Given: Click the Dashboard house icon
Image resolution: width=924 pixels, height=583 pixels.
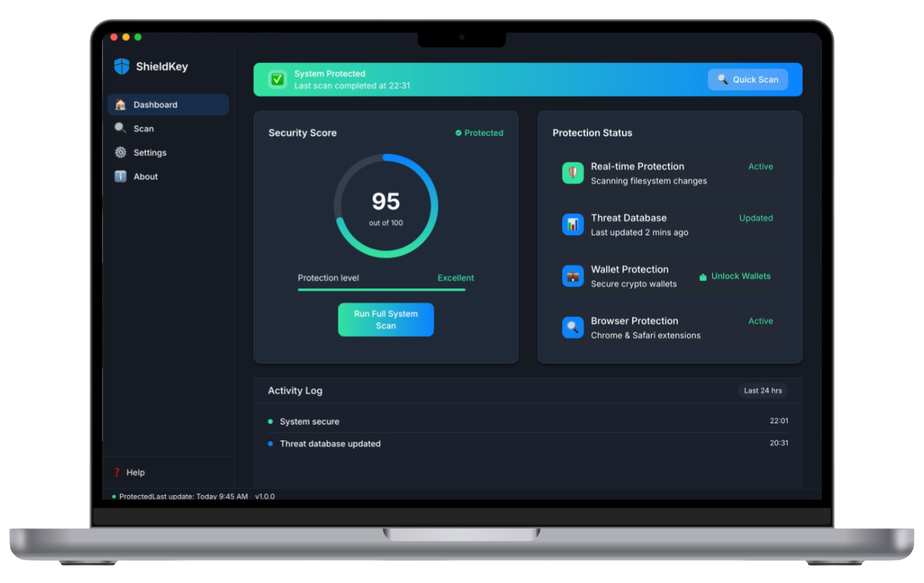Looking at the screenshot, I should (120, 105).
